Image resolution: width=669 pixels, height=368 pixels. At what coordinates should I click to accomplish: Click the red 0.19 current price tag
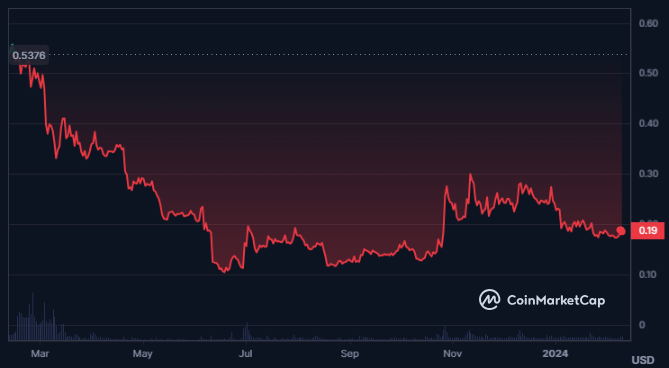pos(647,231)
